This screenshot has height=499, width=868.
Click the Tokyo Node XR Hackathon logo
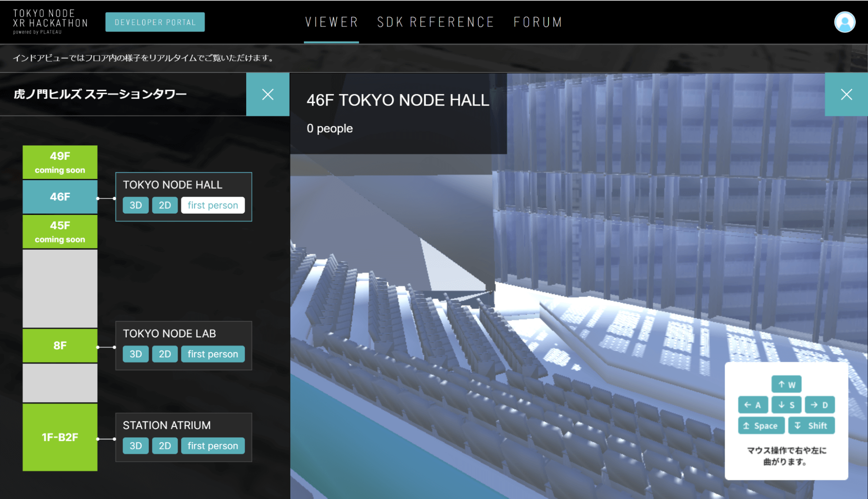pyautogui.click(x=50, y=22)
